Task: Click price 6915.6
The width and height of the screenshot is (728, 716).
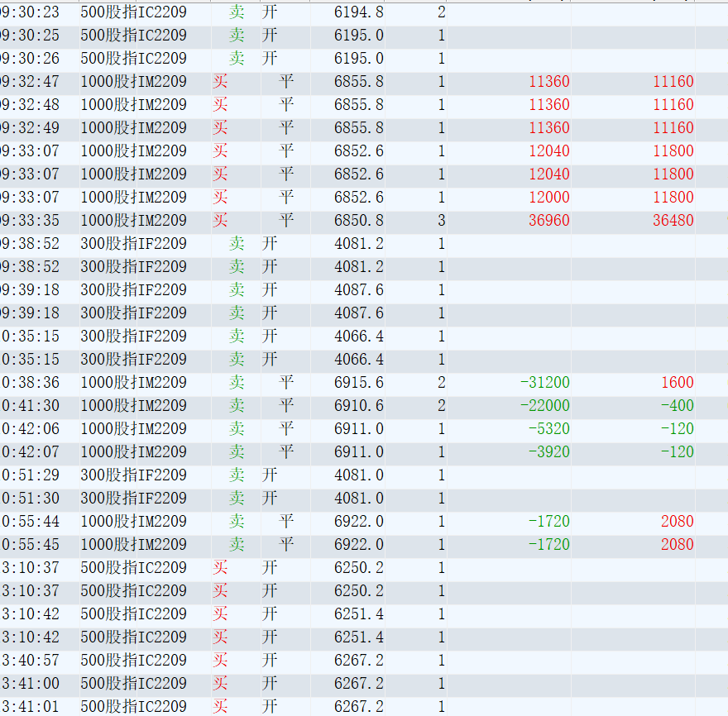Action: click(359, 383)
